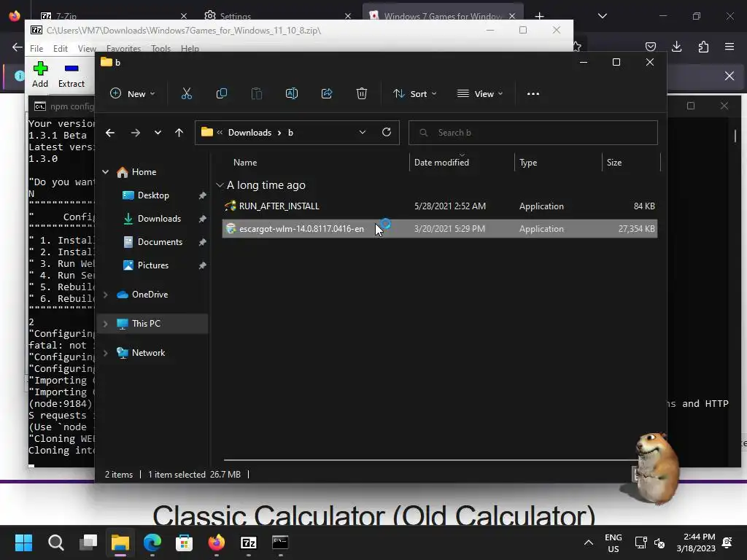The width and height of the screenshot is (747, 560).
Task: Open the 7-Zip Edit menu
Action: coord(60,49)
